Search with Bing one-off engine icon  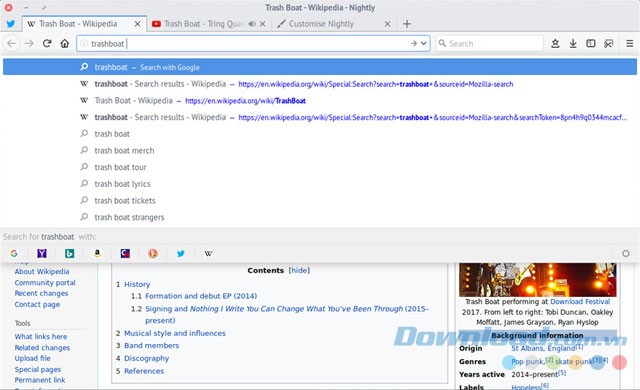click(x=69, y=253)
